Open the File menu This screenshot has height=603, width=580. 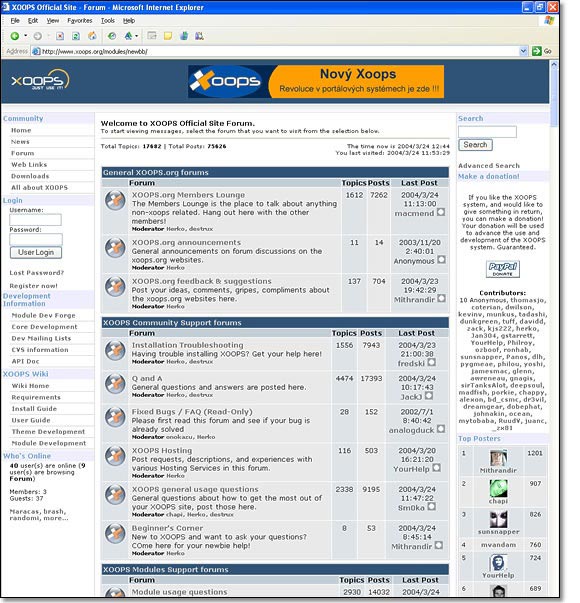(15, 20)
